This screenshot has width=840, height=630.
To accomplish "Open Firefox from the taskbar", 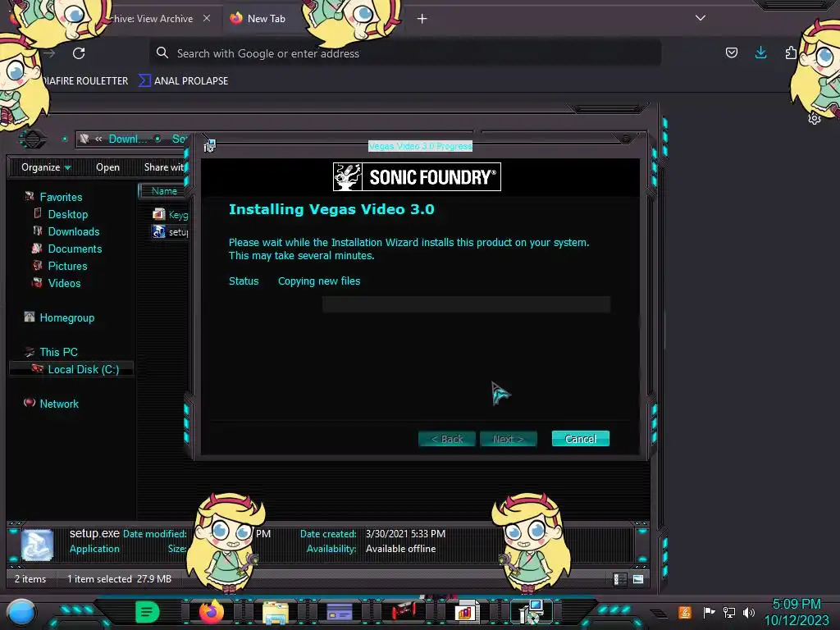I will pos(211,612).
